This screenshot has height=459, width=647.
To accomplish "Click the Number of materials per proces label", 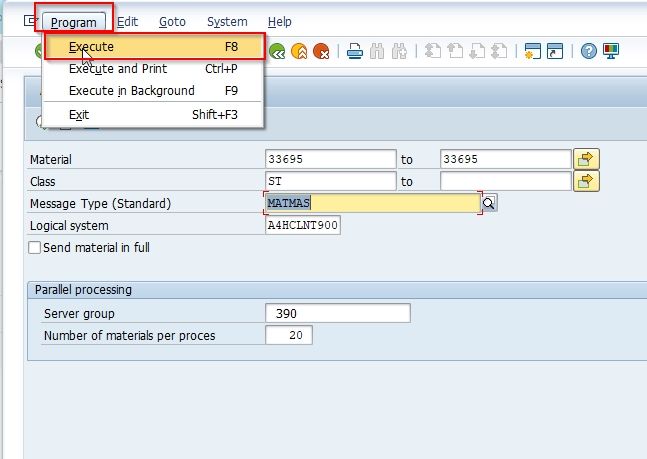I will click(x=130, y=336).
